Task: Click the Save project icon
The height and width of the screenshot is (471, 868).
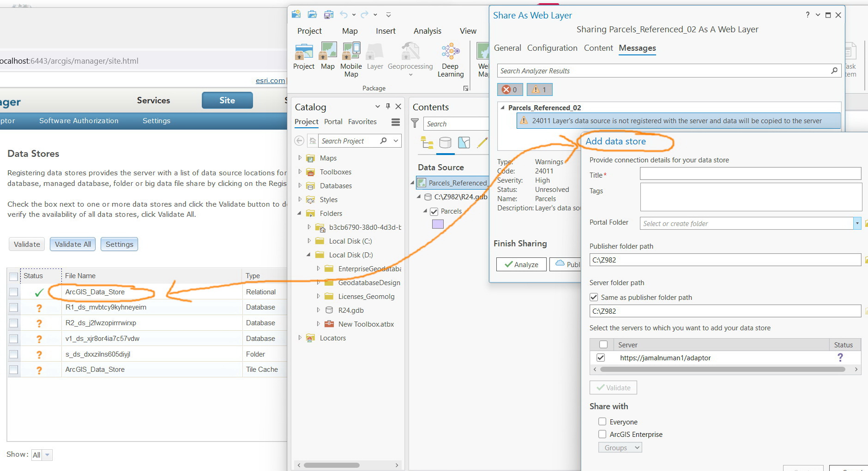Action: point(328,14)
